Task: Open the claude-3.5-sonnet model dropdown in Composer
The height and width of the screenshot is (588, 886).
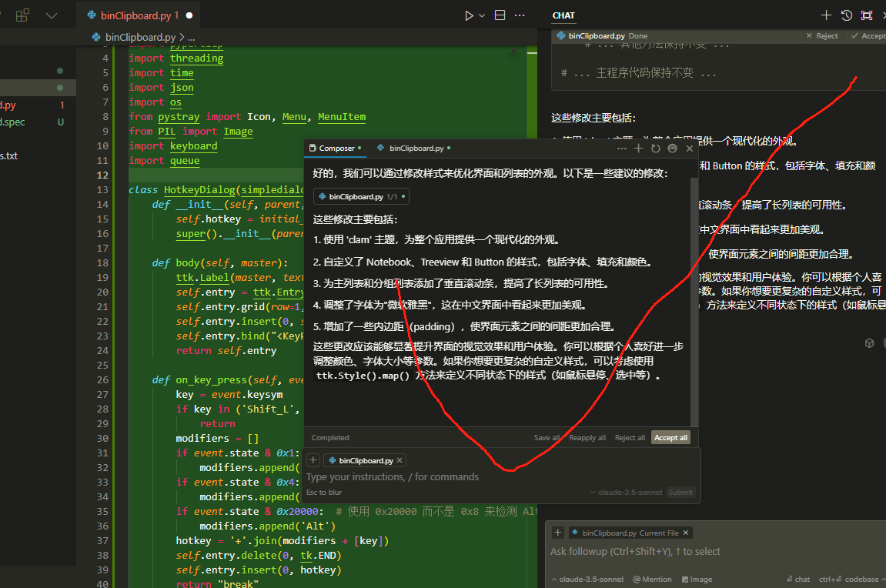Action: click(x=626, y=492)
